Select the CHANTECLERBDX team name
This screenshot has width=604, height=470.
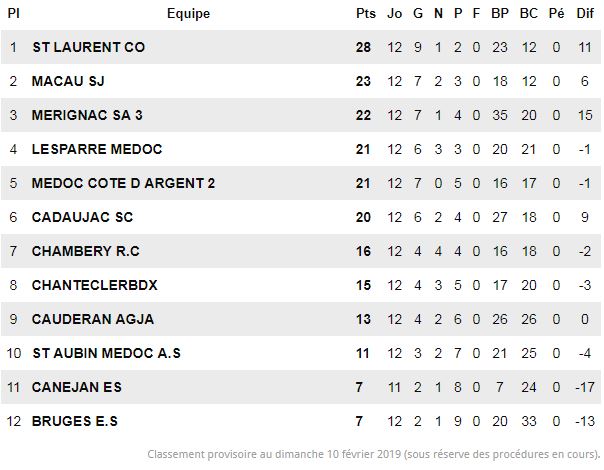click(95, 285)
